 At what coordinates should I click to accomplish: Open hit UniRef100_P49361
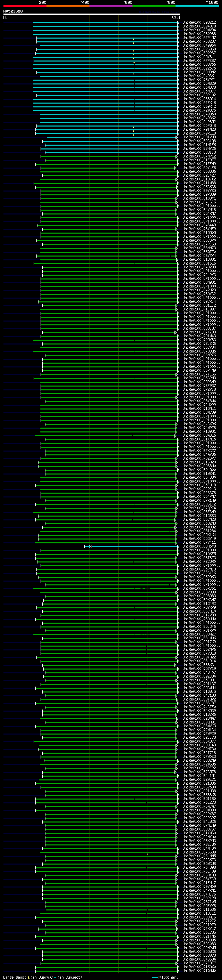pyautogui.click(x=199, y=76)
